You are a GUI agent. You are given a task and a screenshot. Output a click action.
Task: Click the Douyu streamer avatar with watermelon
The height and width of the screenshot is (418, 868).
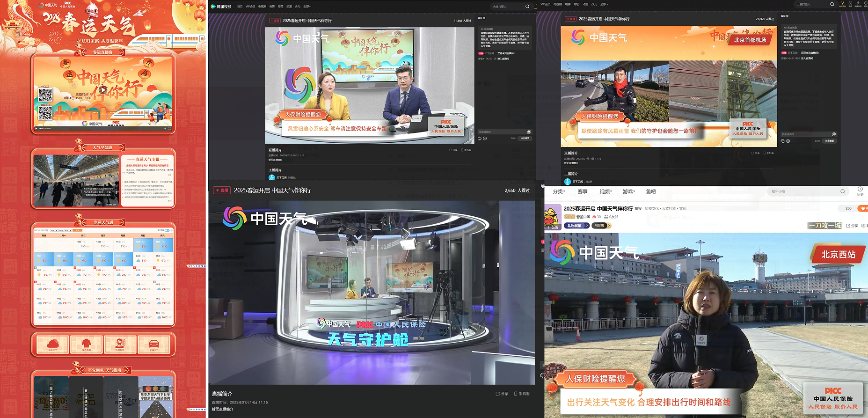(x=552, y=218)
